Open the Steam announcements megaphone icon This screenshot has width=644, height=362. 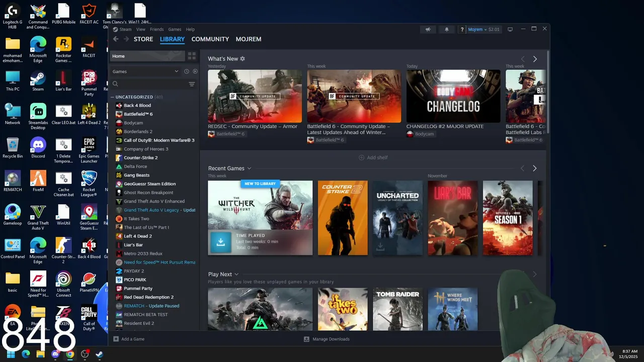(428, 29)
